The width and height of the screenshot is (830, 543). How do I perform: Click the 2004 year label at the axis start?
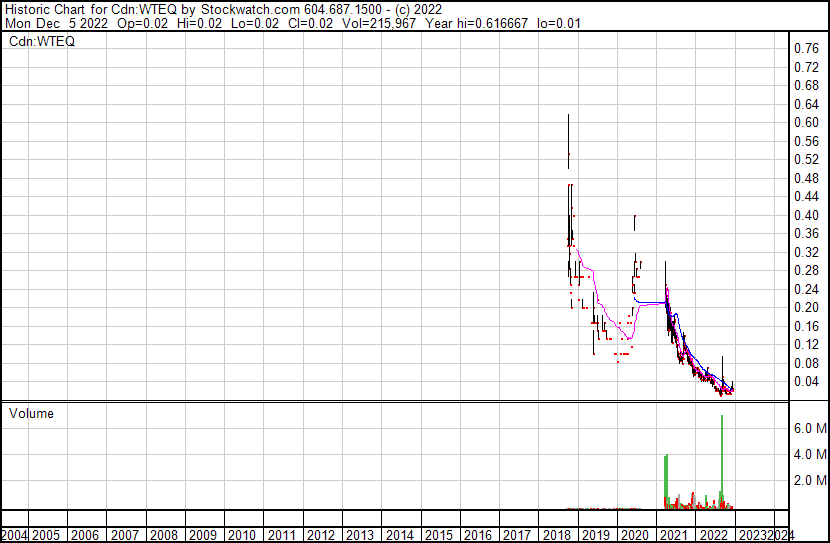13,535
